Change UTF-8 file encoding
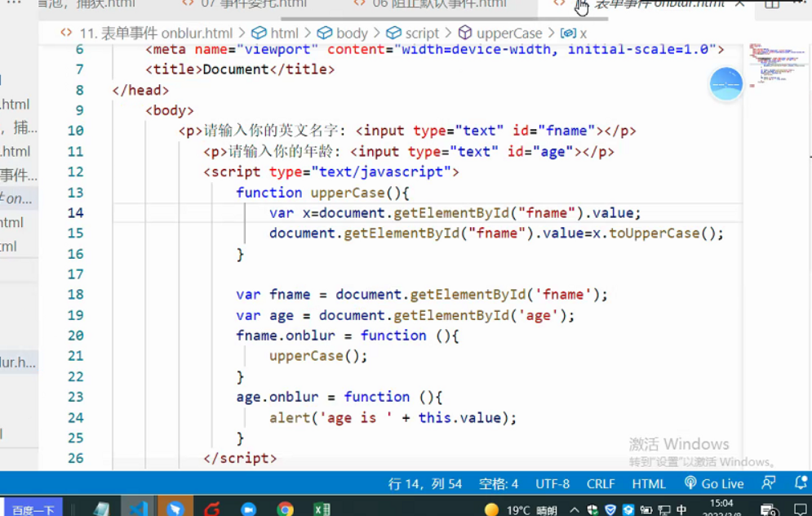This screenshot has height=516, width=812. 552,483
